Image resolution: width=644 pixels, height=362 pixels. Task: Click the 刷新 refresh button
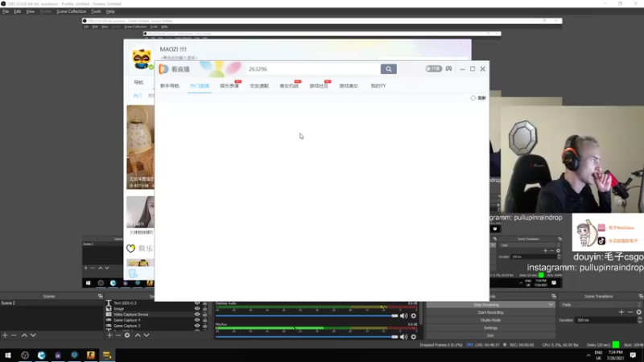point(478,98)
